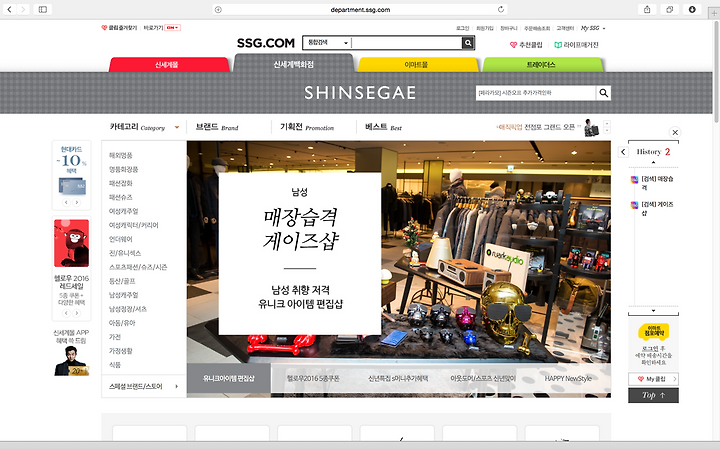Reload the page with the refresh icon
This screenshot has height=449, width=720.
click(x=501, y=9)
